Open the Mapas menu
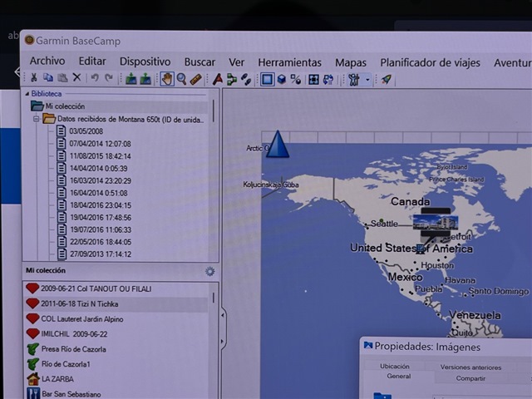 [x=351, y=63]
